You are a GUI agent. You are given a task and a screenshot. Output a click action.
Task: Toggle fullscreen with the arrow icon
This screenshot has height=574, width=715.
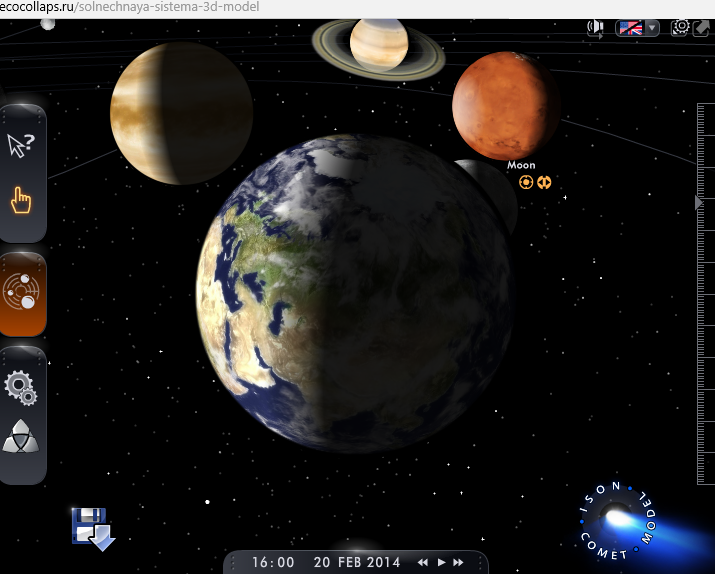click(x=702, y=27)
